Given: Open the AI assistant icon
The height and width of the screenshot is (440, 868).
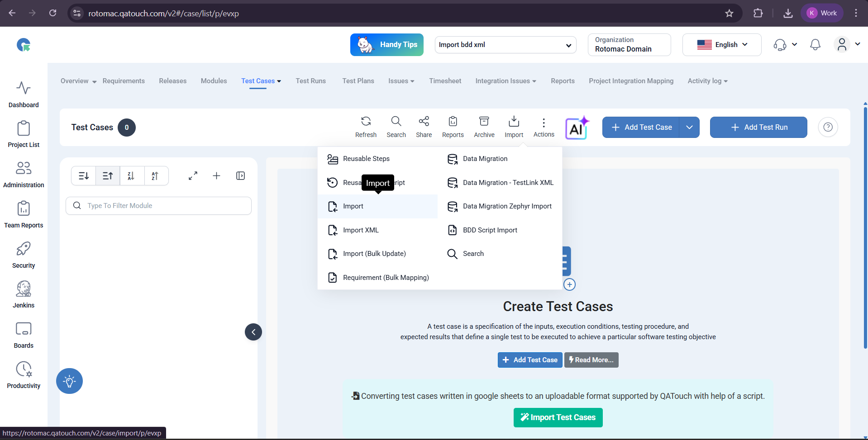Looking at the screenshot, I should 577,128.
